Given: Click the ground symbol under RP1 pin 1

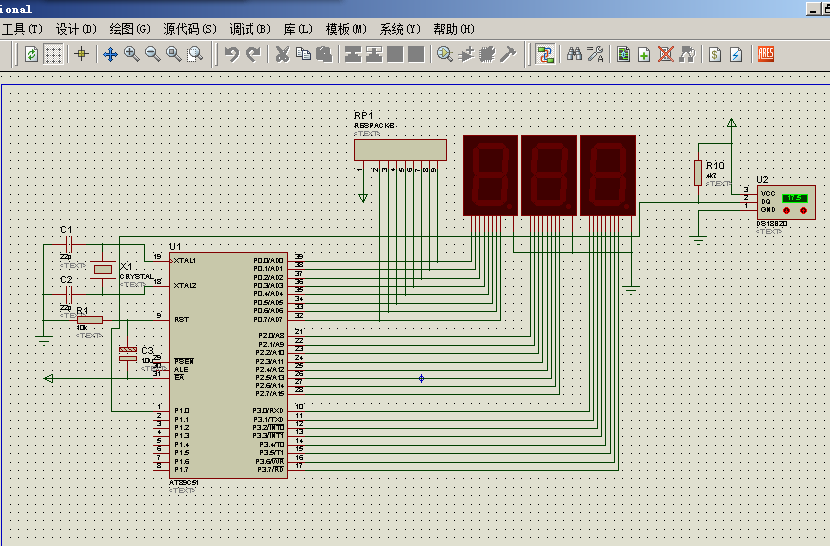Looking at the screenshot, I should click(363, 198).
